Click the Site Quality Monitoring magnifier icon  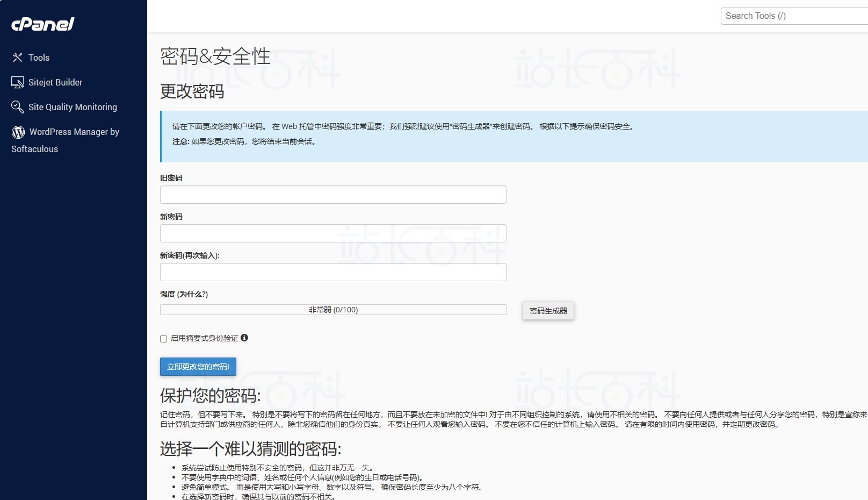pyautogui.click(x=18, y=107)
